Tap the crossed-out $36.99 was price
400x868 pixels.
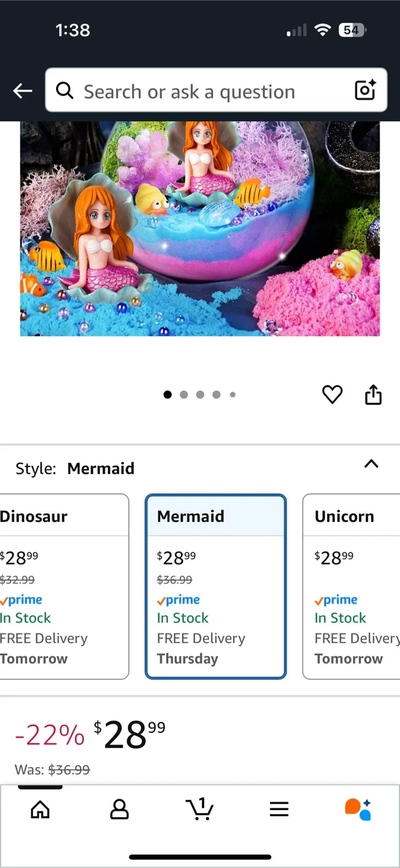(x=69, y=770)
